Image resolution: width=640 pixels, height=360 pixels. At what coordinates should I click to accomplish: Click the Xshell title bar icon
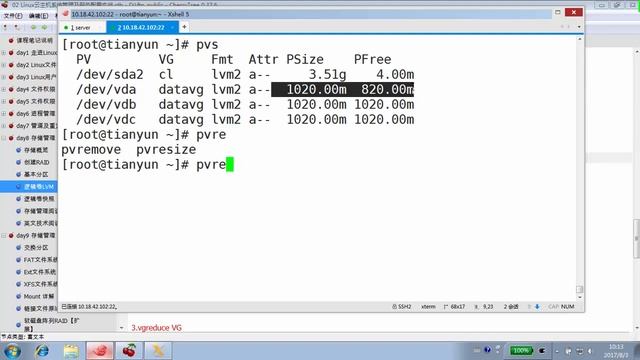click(x=65, y=14)
